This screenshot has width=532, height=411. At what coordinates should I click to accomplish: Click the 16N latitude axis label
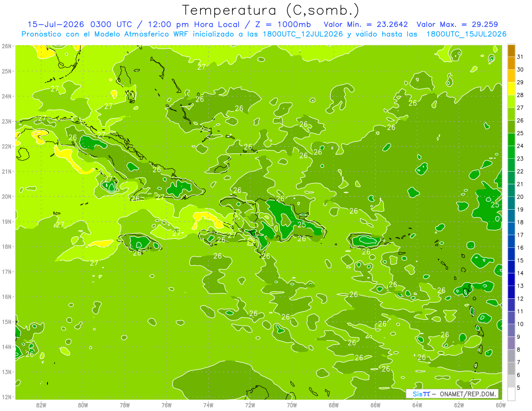[7, 297]
